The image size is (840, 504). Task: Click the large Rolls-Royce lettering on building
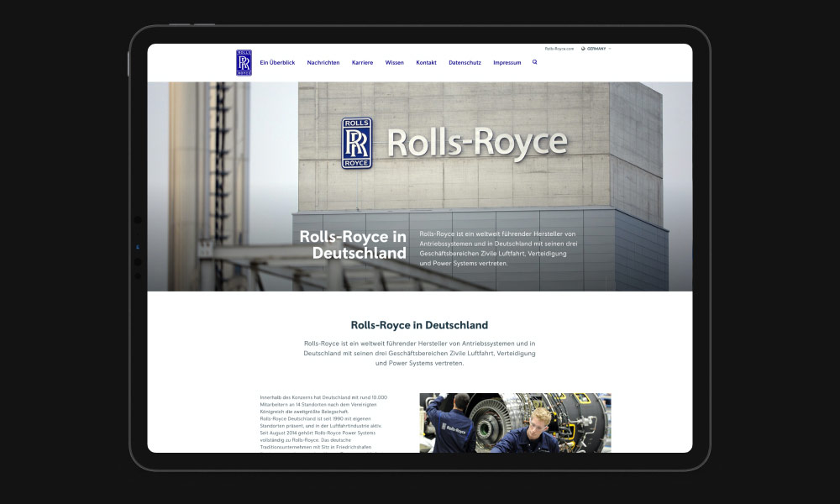(476, 143)
